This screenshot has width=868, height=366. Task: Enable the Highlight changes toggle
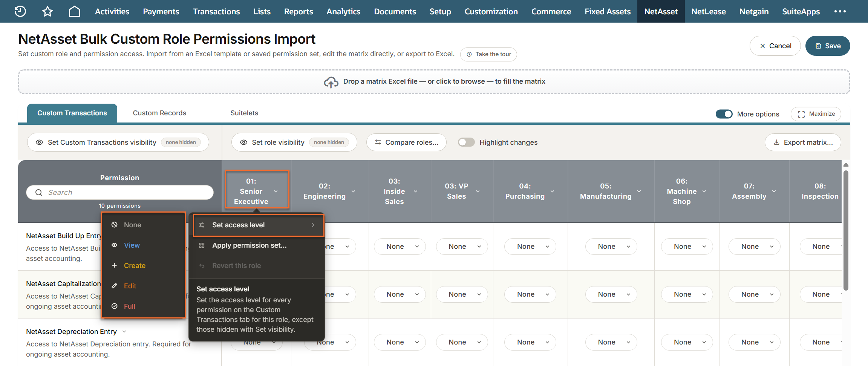[466, 142]
